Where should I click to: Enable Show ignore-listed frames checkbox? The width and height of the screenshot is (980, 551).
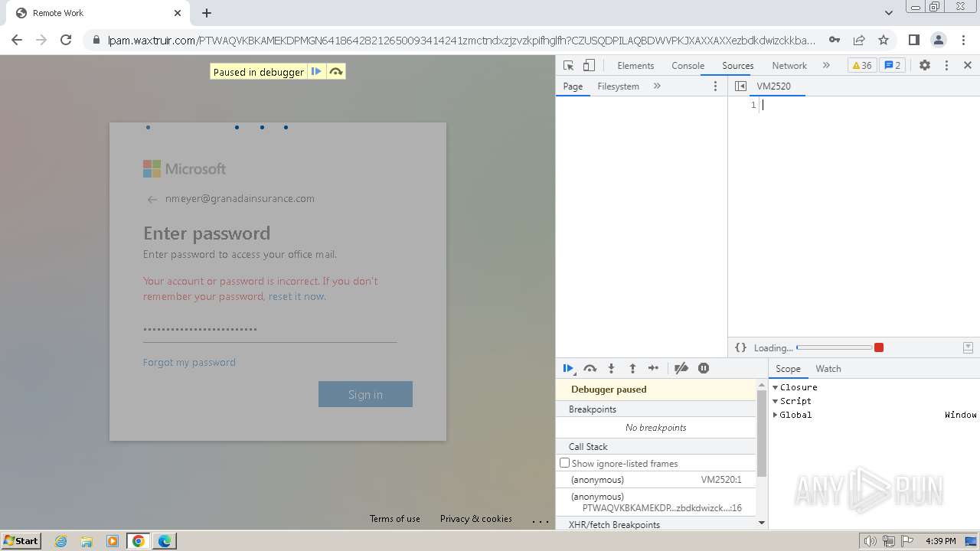click(565, 463)
